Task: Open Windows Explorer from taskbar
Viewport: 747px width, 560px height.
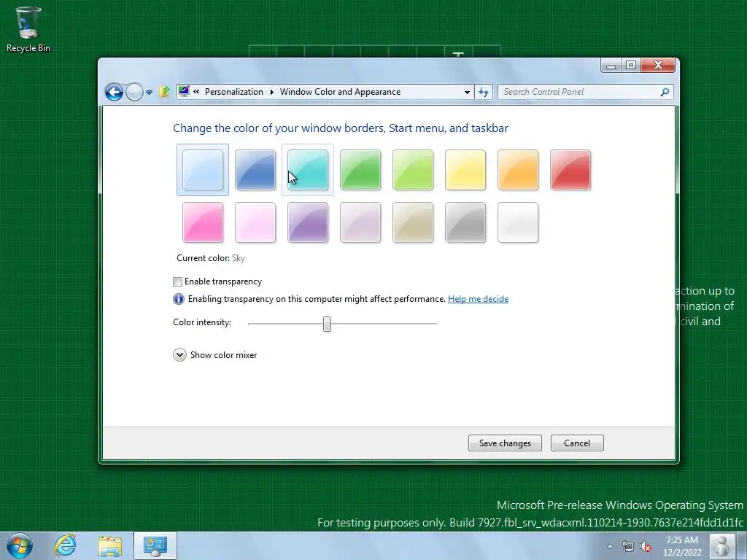Action: click(110, 546)
